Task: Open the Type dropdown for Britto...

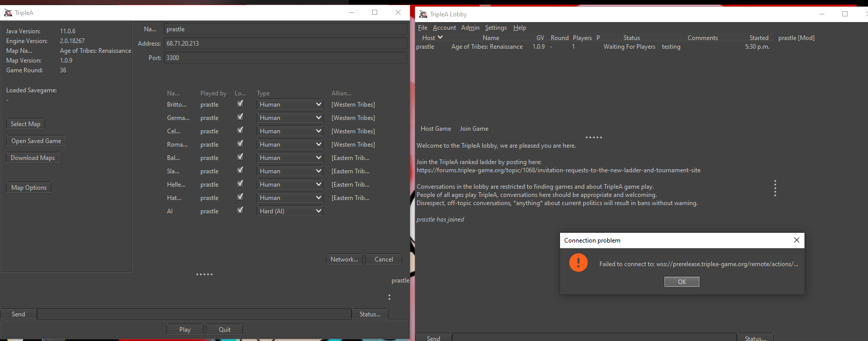Action: 290,105
